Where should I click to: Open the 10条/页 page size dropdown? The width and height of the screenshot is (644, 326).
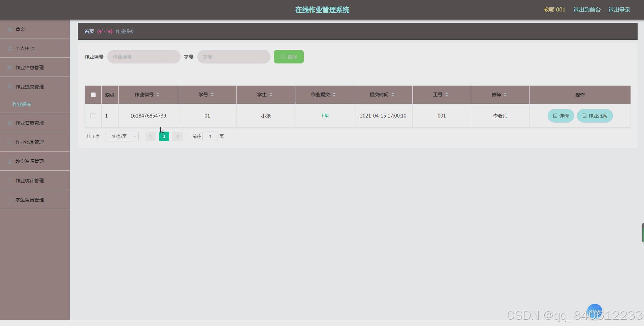[x=122, y=136]
